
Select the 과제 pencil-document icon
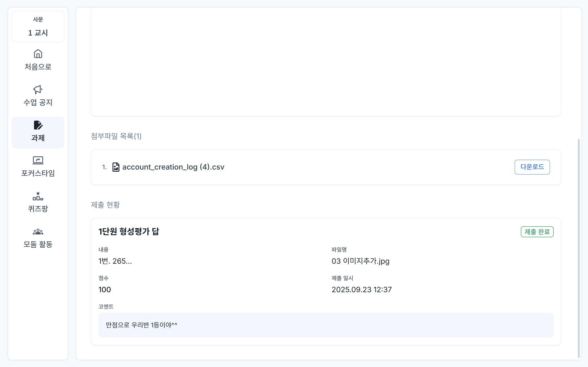(x=38, y=125)
